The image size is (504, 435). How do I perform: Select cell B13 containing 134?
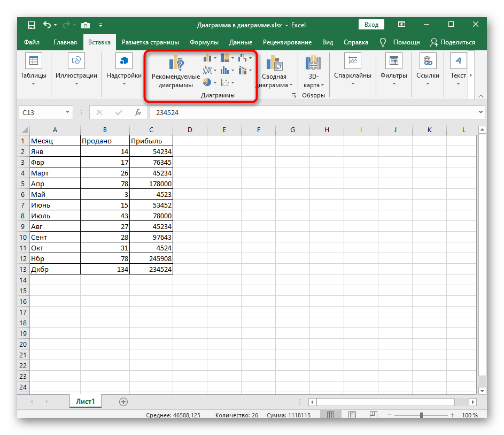[105, 269]
